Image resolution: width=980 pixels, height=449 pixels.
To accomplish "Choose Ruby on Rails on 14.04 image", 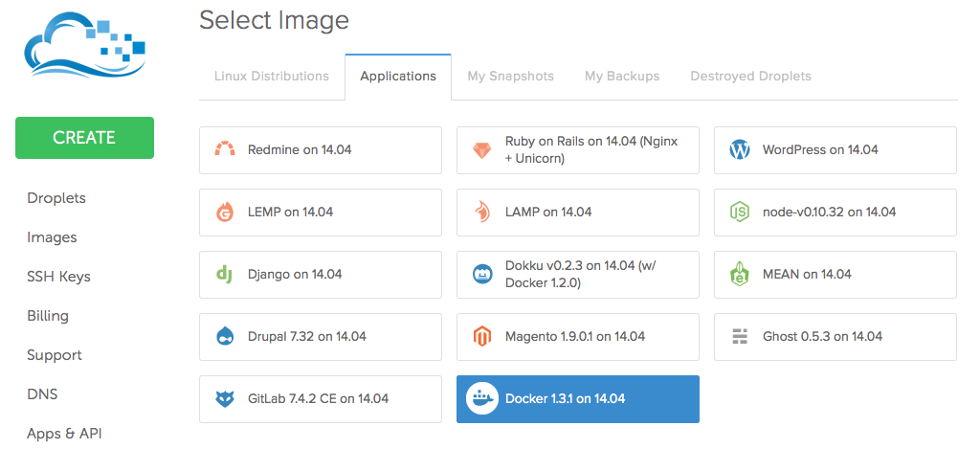I will coord(578,150).
